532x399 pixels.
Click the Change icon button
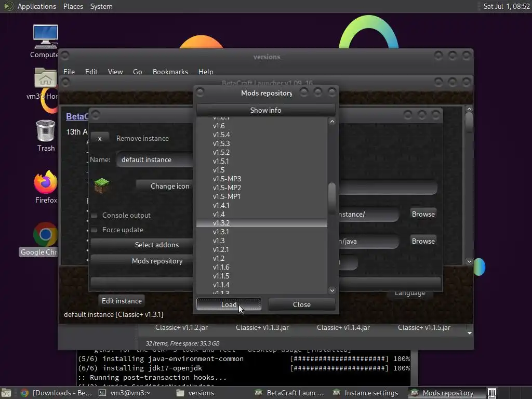pyautogui.click(x=165, y=186)
